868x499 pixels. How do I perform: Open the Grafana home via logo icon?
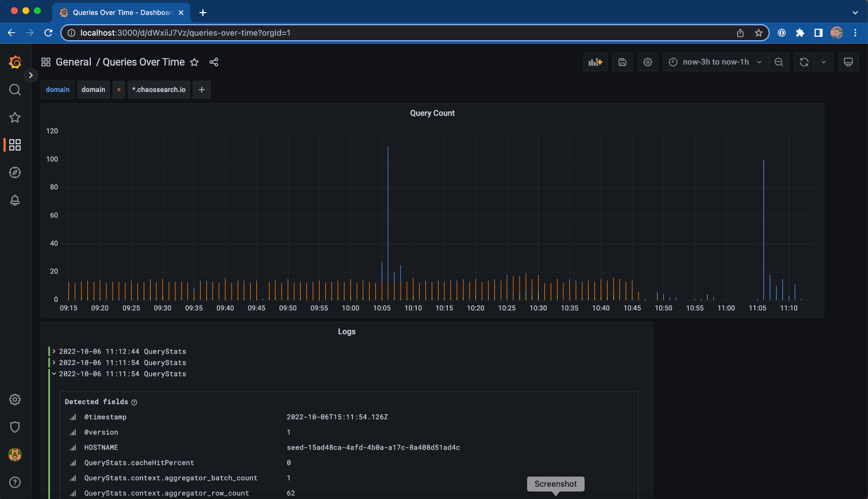pos(15,62)
